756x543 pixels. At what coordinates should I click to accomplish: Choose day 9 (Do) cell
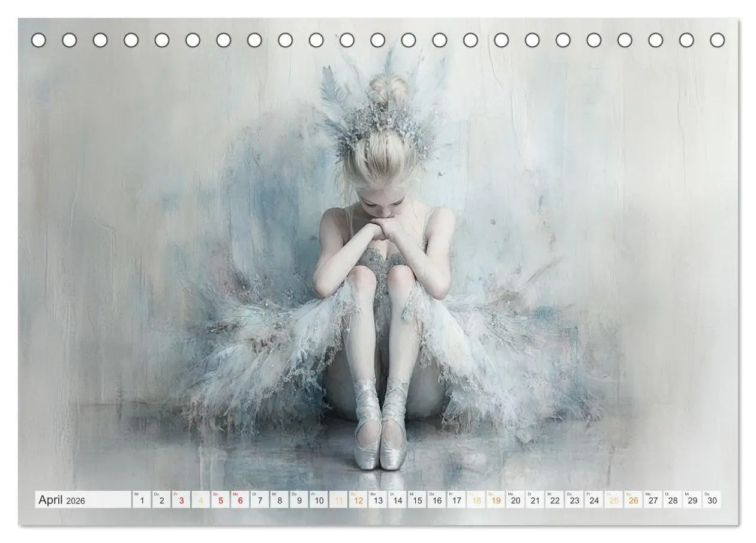click(299, 500)
